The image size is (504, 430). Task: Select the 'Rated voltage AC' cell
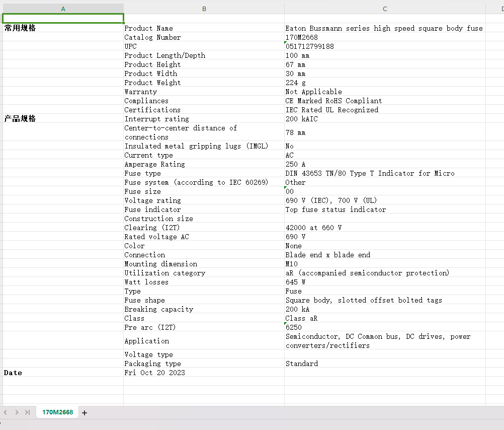click(x=204, y=237)
